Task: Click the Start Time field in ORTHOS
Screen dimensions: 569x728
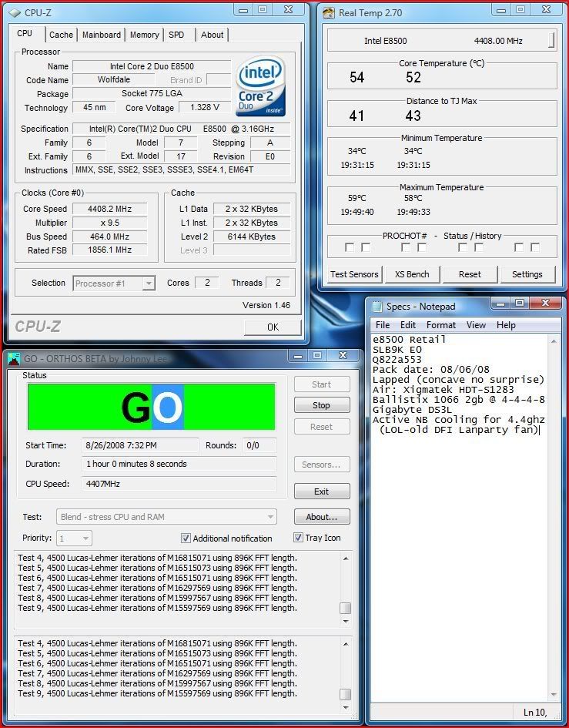Action: pos(140,445)
